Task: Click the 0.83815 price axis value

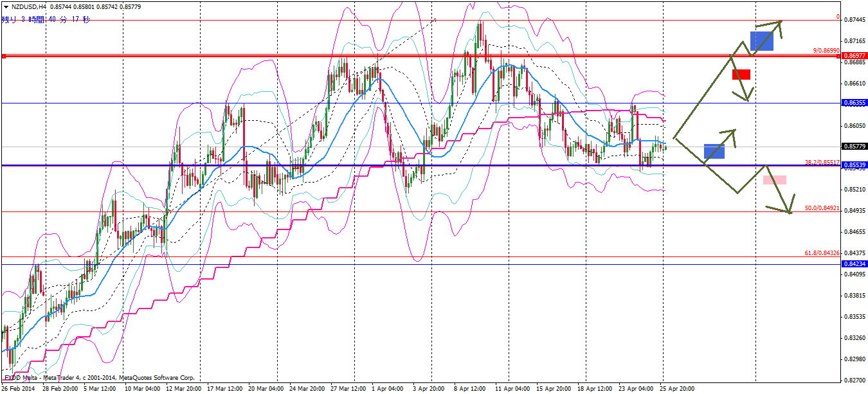Action: (854, 296)
